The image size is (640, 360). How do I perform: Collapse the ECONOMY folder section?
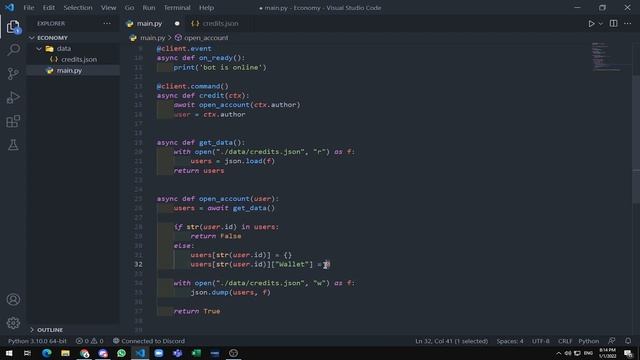point(52,38)
